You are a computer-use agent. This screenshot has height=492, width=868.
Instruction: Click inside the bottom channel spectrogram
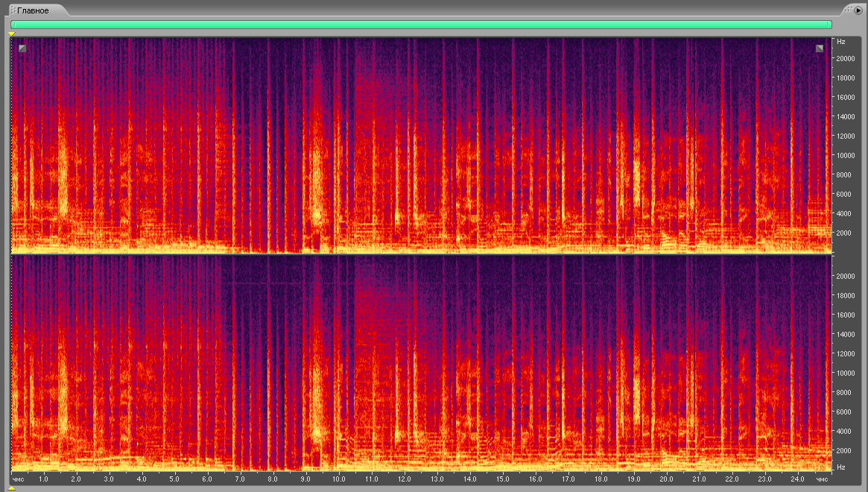[x=421, y=363]
